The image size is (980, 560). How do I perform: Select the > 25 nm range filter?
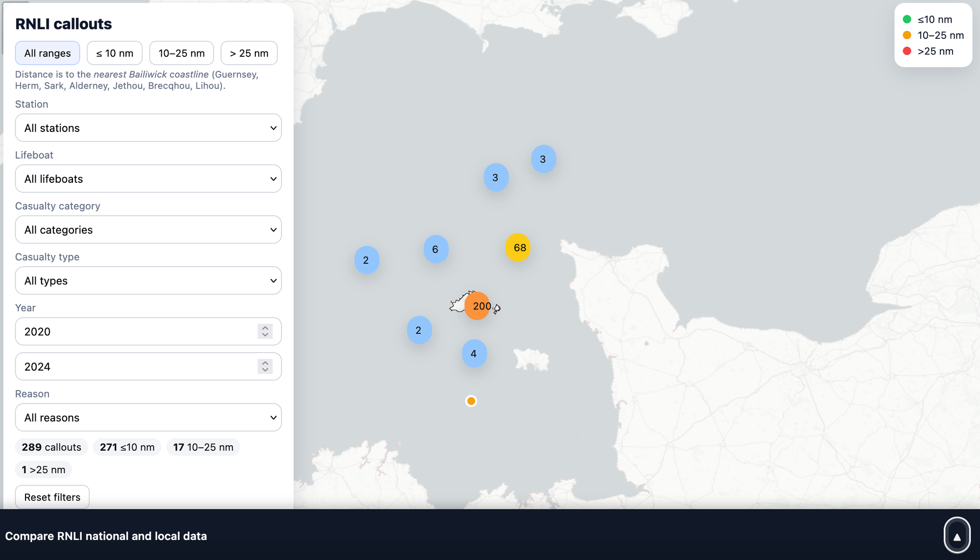point(249,53)
